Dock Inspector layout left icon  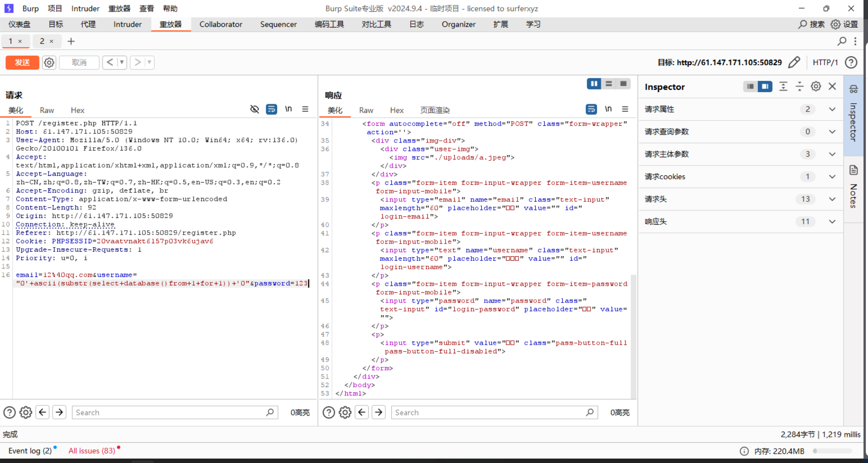click(750, 86)
